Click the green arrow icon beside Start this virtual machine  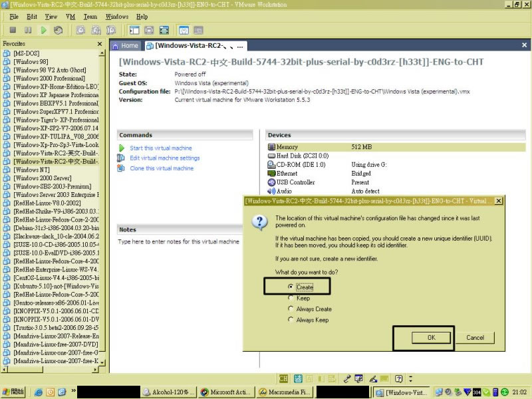pyautogui.click(x=122, y=148)
